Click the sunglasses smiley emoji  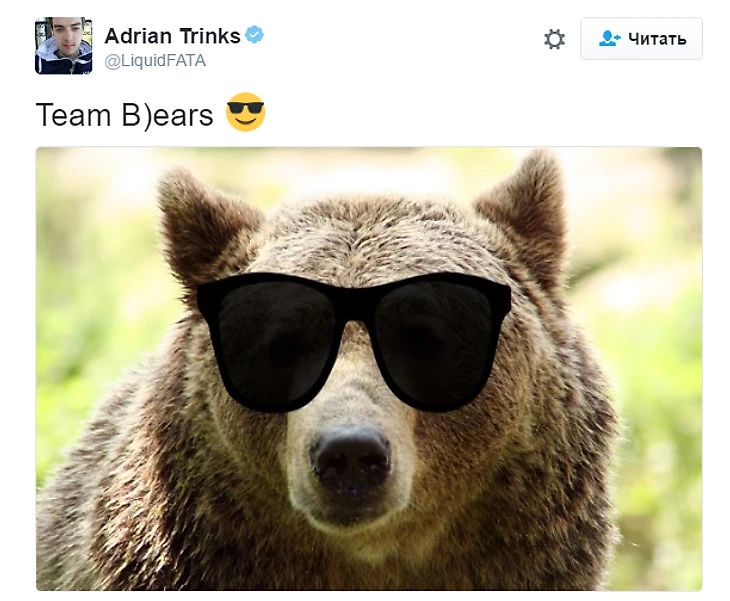(245, 112)
